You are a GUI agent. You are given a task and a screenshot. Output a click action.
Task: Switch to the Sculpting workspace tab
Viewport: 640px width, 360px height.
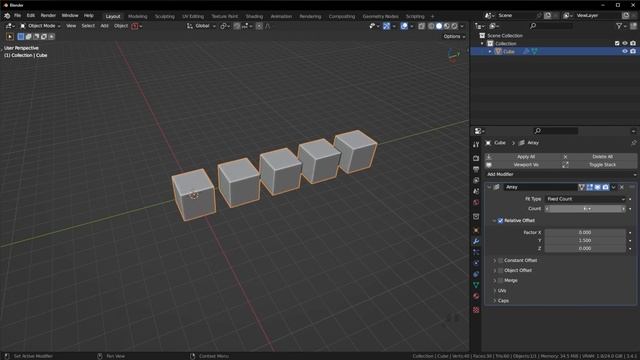coord(164,16)
